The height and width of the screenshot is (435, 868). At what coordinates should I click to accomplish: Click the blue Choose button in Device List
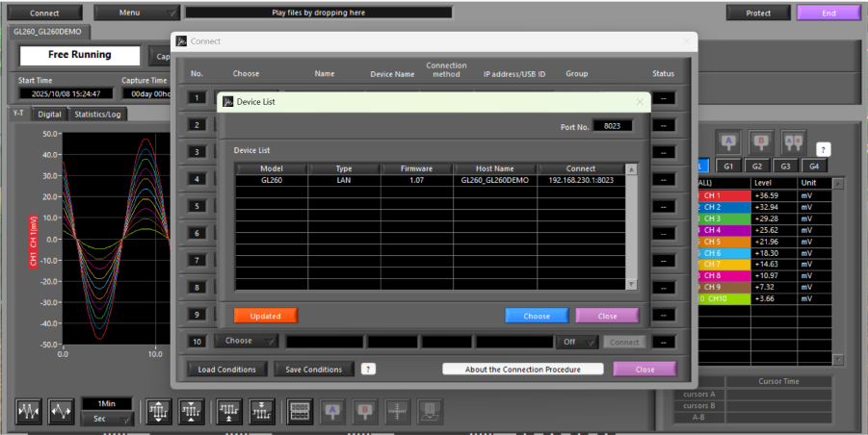(x=537, y=316)
